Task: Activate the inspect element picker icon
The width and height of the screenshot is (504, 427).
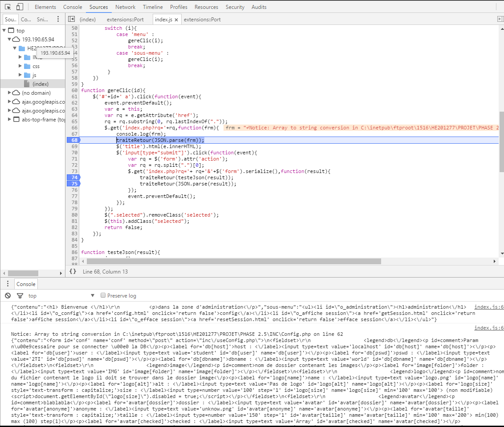Action: (x=8, y=7)
